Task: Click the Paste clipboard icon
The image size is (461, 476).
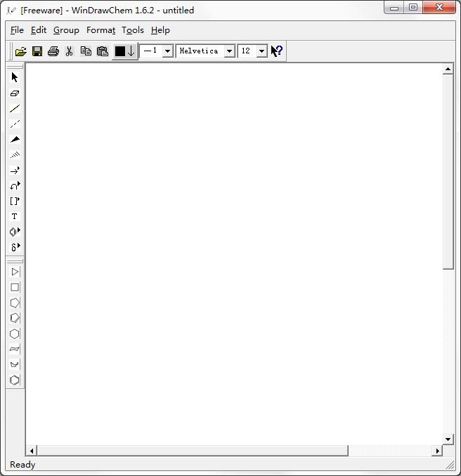Action: click(103, 51)
